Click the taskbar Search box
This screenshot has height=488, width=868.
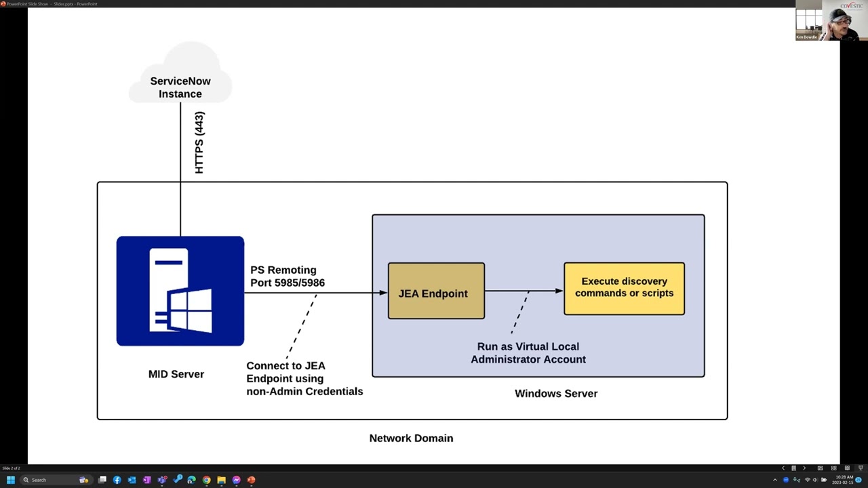[x=57, y=480]
